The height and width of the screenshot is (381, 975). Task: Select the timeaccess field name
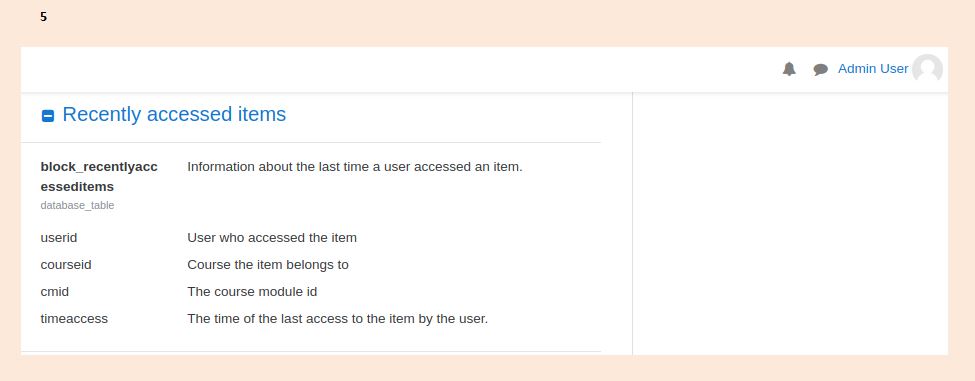pyautogui.click(x=74, y=319)
